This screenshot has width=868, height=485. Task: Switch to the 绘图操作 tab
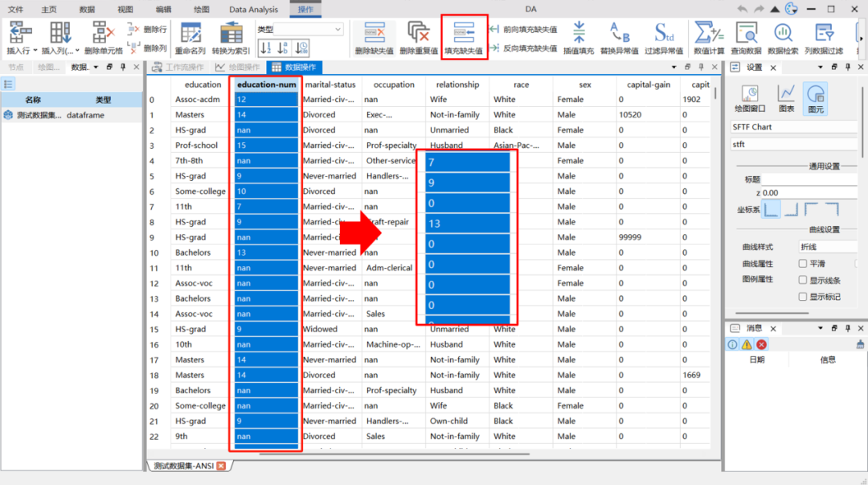pos(238,67)
